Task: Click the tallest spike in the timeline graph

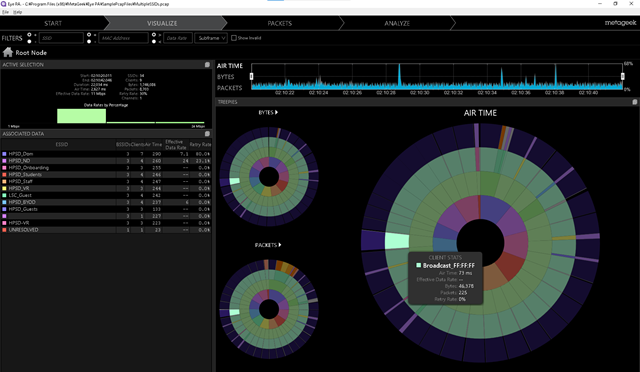Action: pyautogui.click(x=400, y=76)
